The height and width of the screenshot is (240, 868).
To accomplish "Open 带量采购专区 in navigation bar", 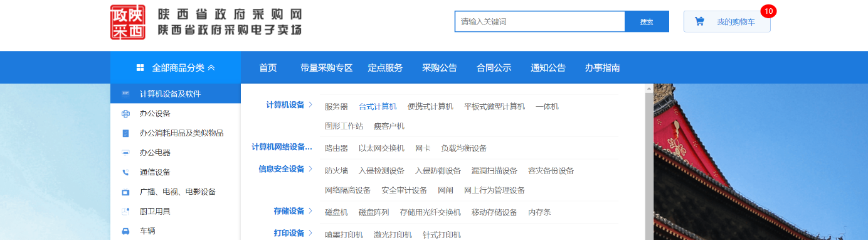I will point(326,68).
